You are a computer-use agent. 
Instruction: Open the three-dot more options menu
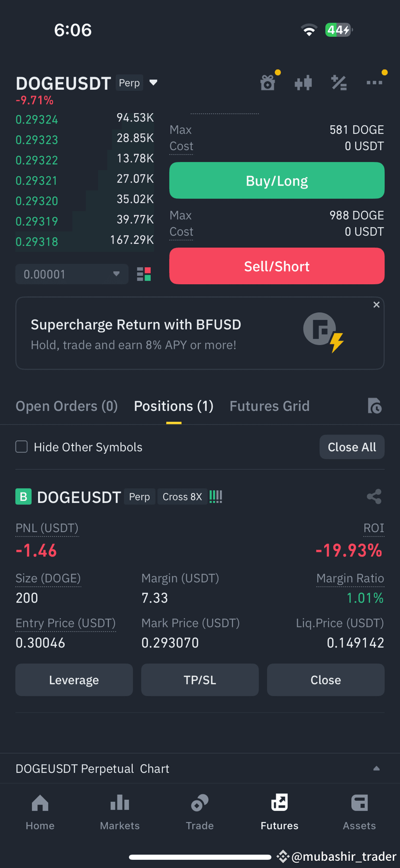[x=374, y=83]
